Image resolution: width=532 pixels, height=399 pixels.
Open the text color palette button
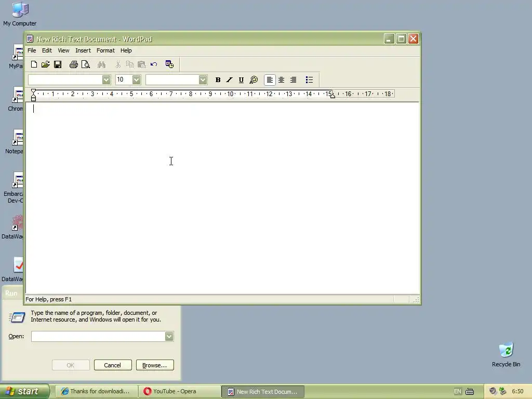pos(254,79)
